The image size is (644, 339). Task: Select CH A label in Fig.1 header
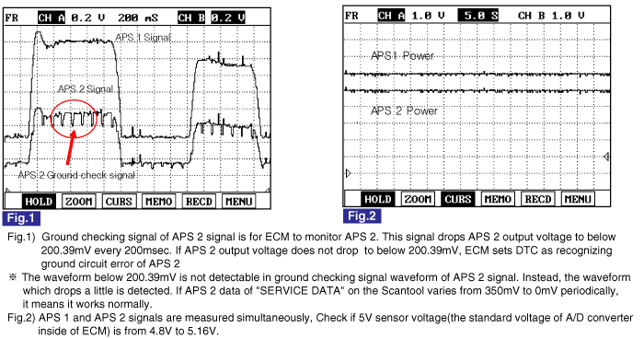(x=52, y=18)
